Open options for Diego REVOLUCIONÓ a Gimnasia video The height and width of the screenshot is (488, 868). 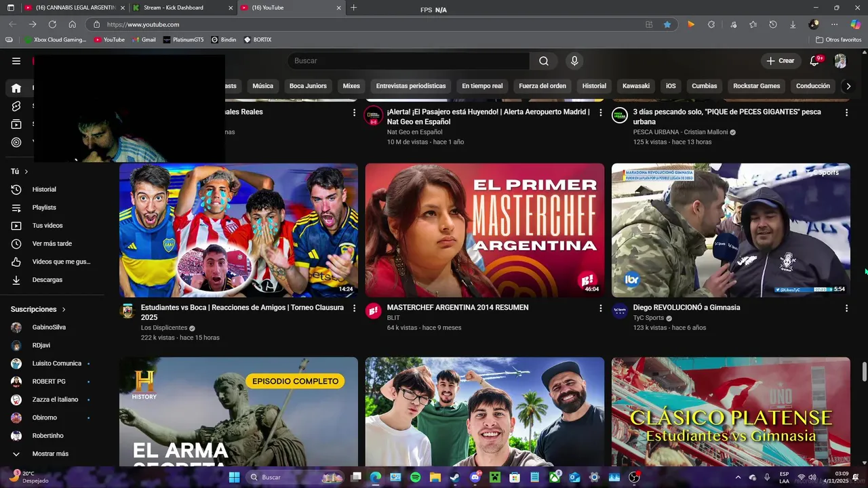click(x=846, y=308)
